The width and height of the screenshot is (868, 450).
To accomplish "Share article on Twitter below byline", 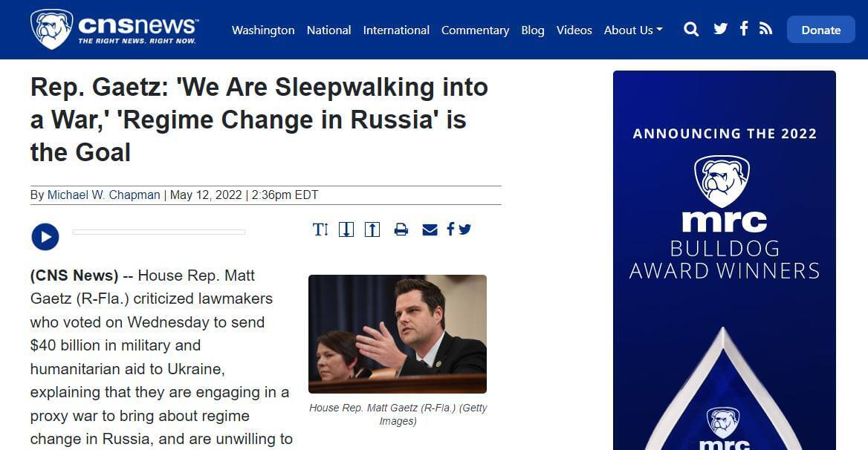I will [x=465, y=229].
